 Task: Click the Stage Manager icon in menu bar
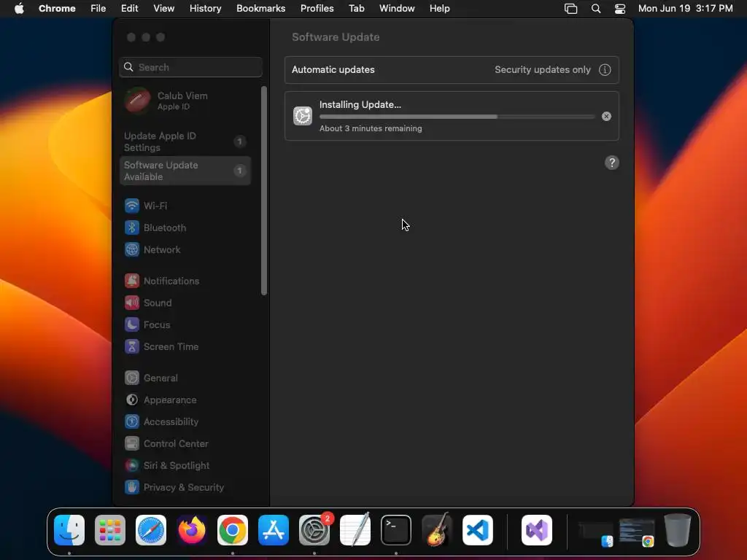point(570,9)
